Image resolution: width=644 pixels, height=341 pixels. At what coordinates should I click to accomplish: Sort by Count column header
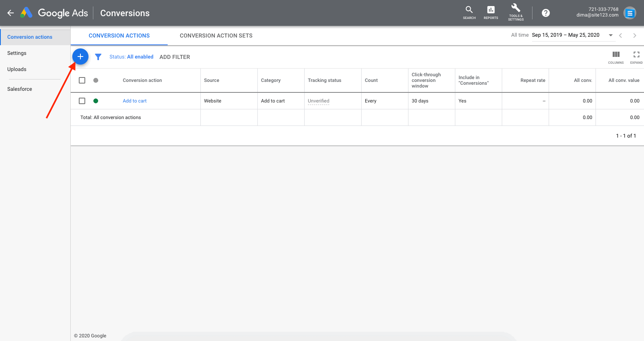click(371, 80)
